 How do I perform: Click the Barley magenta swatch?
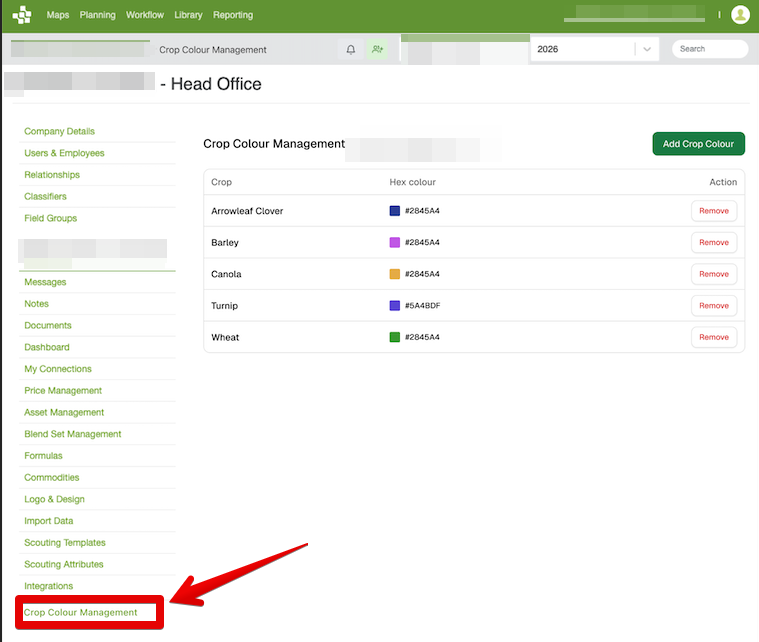point(395,242)
